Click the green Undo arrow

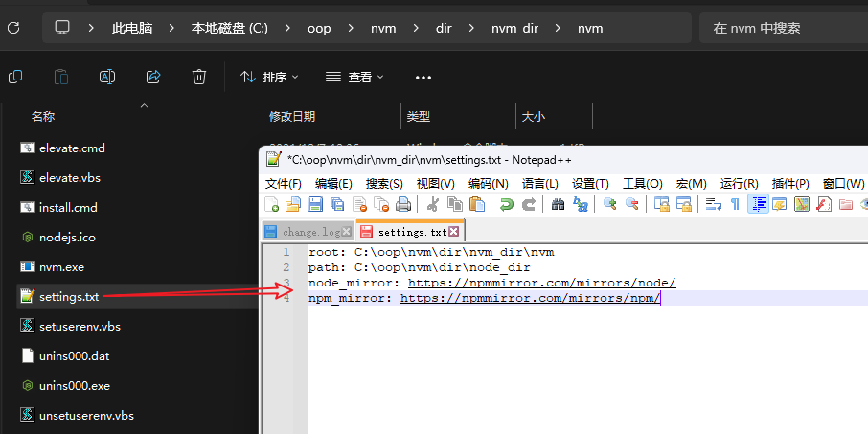tap(506, 204)
